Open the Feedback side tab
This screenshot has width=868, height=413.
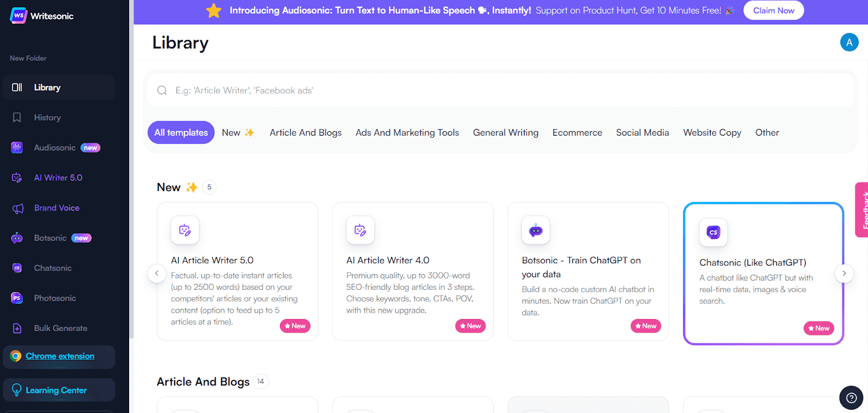tap(862, 209)
